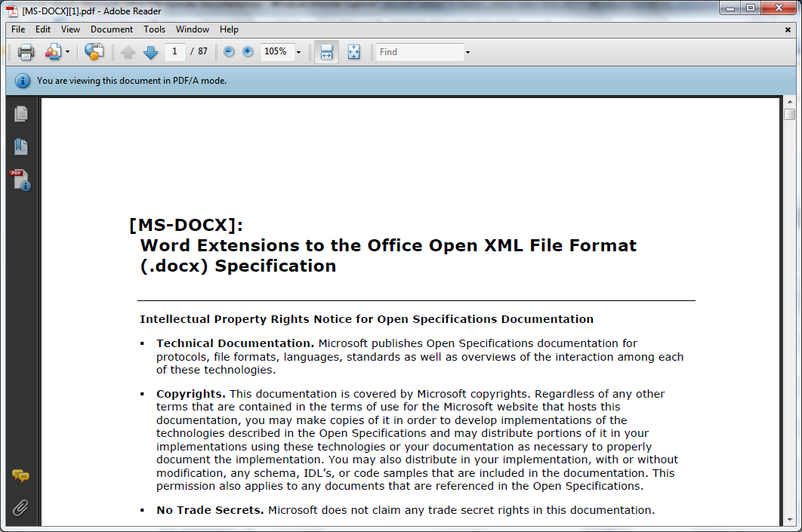Screen dimensions: 802x532
Task: Zoom in with the plus button
Action: coord(248,51)
